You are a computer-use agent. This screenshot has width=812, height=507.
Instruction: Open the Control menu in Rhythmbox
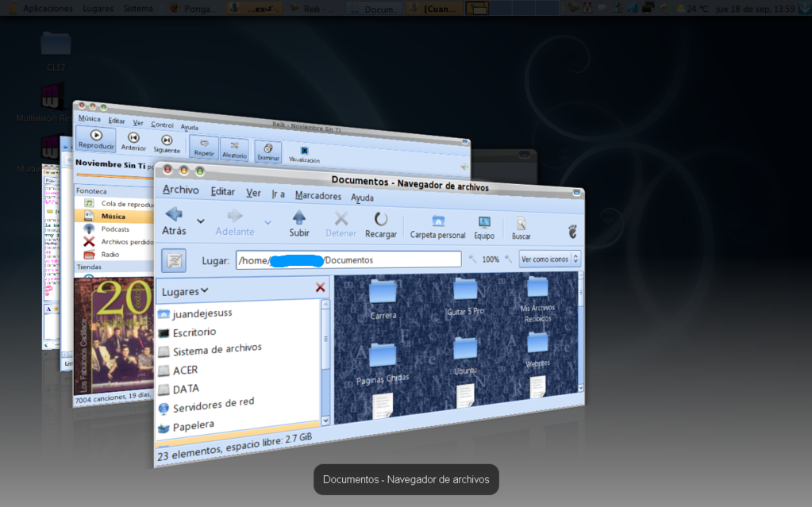point(162,125)
